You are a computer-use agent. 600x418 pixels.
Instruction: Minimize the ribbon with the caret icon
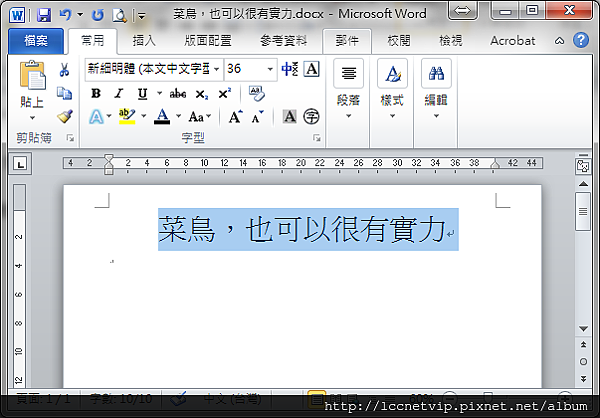(559, 41)
